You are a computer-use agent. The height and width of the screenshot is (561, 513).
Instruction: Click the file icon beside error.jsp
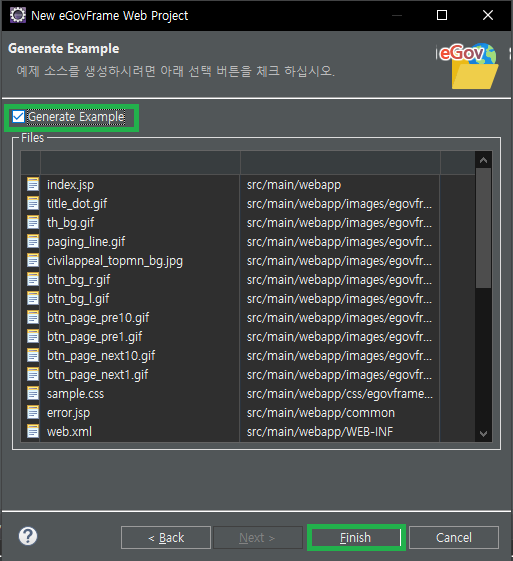pyautogui.click(x=33, y=413)
